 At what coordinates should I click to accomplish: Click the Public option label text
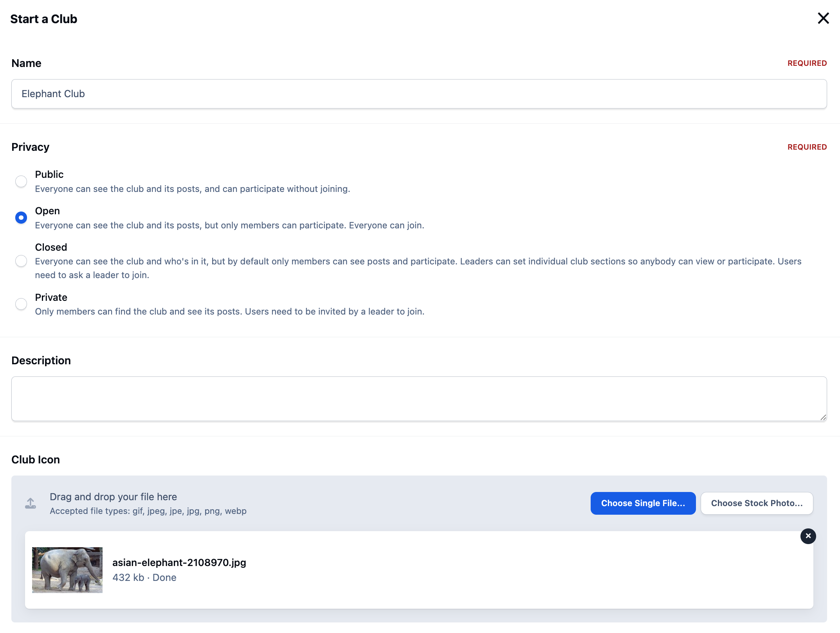[x=49, y=174]
